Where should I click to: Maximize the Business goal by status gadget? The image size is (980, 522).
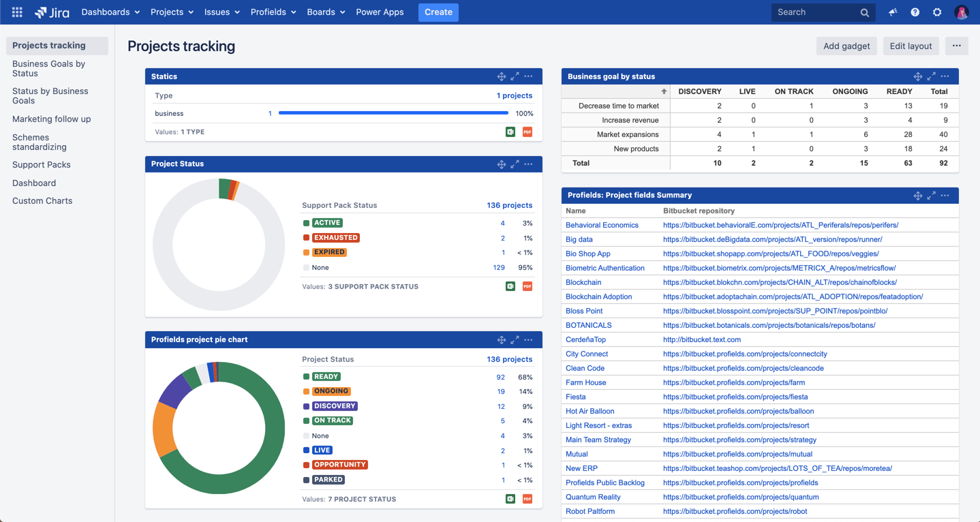(931, 76)
